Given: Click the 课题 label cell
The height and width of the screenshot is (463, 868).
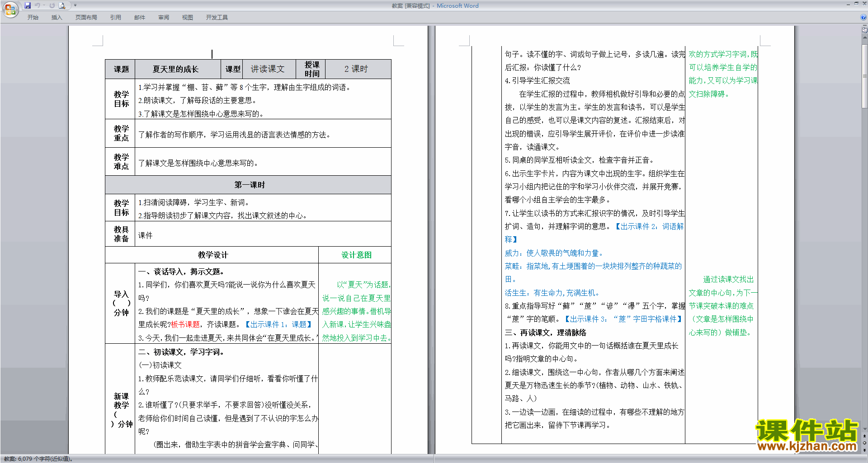Looking at the screenshot, I should 121,69.
